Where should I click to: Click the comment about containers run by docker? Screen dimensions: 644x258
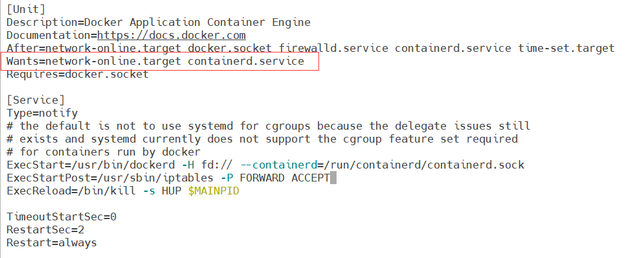click(104, 152)
